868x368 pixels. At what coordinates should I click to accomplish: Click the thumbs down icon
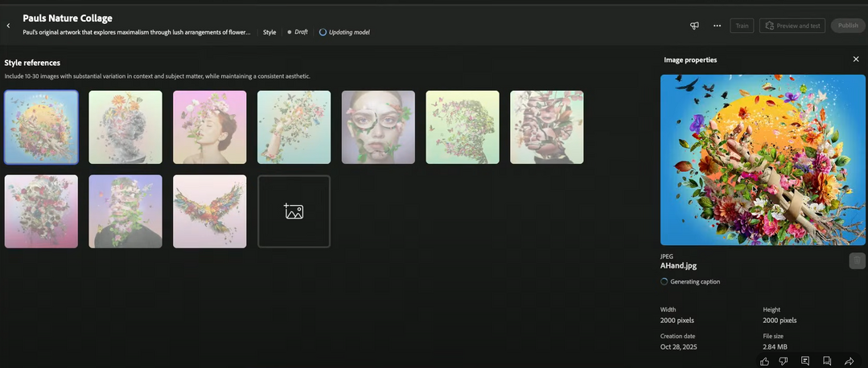coord(784,361)
